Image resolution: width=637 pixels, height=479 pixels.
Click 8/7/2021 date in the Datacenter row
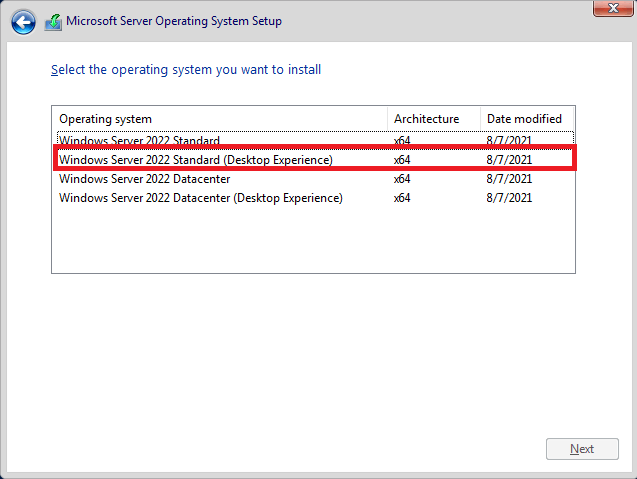[x=509, y=179]
